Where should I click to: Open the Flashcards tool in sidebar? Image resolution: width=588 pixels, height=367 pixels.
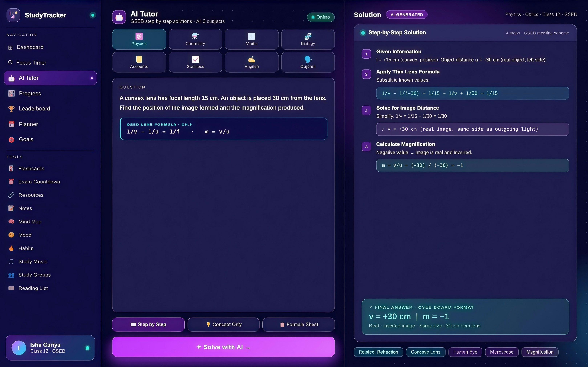(31, 169)
